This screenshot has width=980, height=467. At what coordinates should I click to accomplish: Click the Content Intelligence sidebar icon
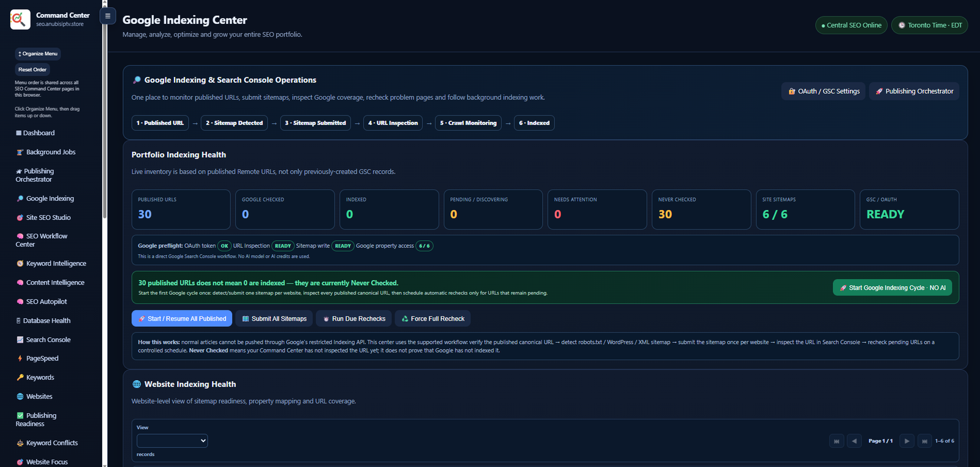pos(20,283)
